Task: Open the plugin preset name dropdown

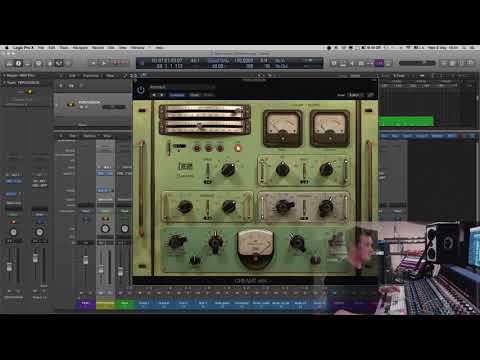Action: coord(182,87)
